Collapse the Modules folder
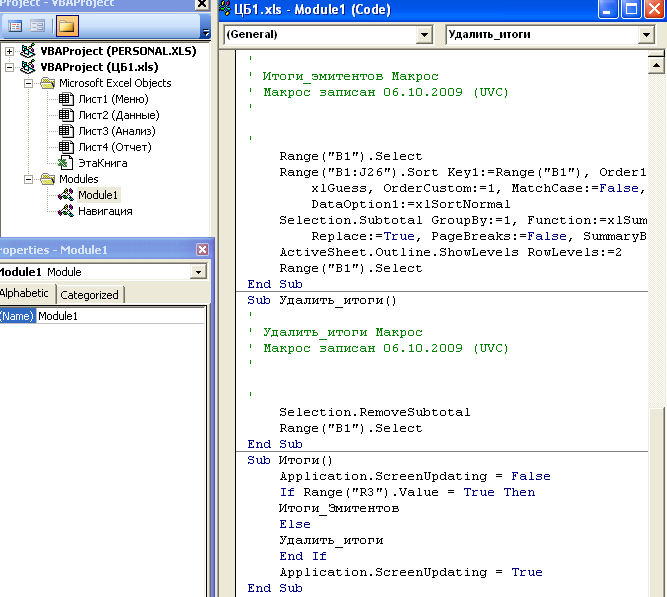 pyautogui.click(x=28, y=180)
